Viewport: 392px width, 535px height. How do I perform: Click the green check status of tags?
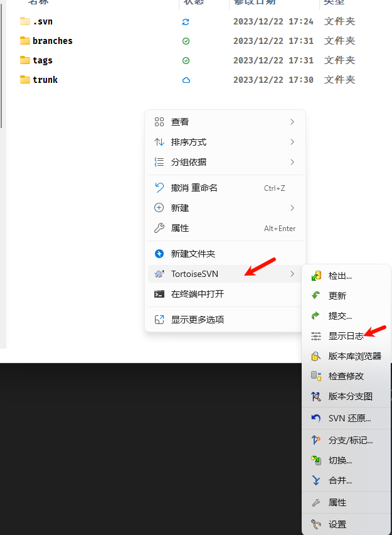click(186, 61)
